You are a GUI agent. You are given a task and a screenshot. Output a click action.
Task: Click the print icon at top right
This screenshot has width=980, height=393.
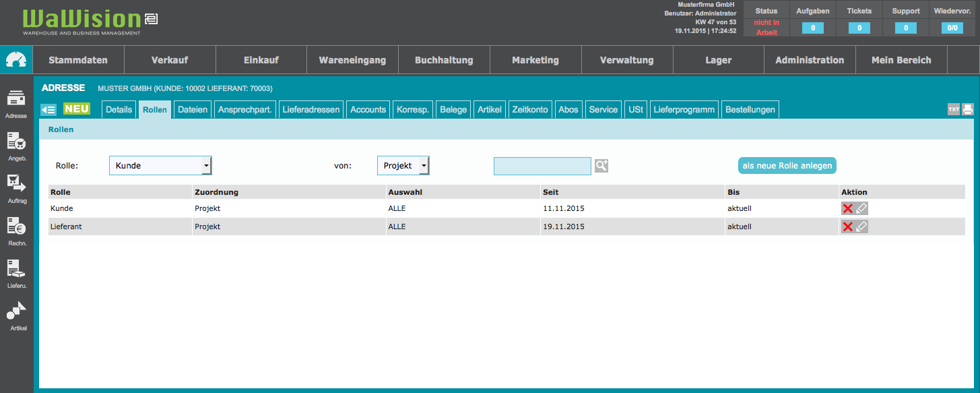pos(967,109)
